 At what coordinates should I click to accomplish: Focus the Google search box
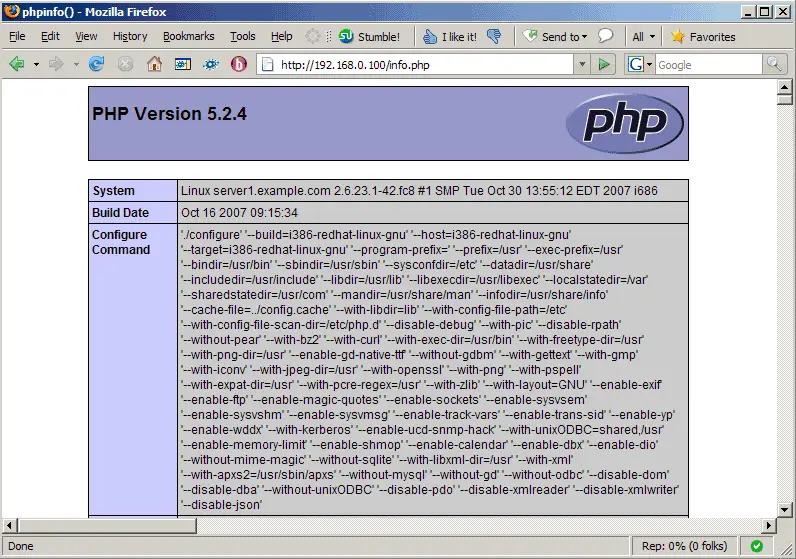pos(709,64)
